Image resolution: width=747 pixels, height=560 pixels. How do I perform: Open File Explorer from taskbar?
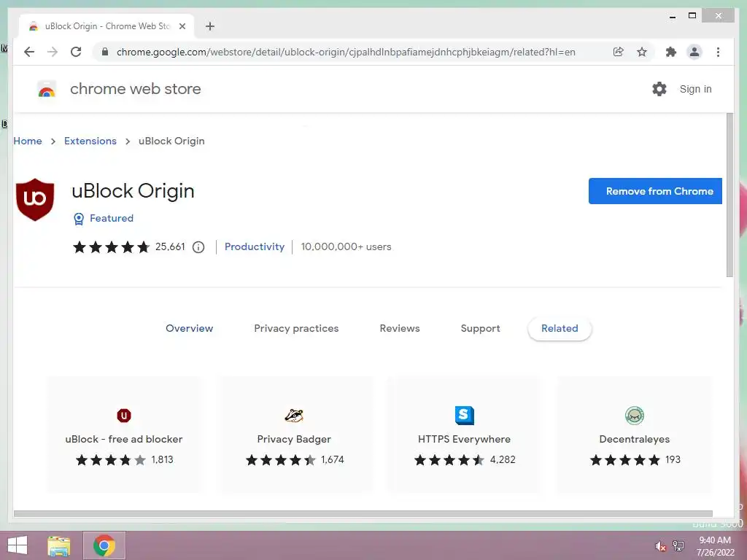tap(59, 545)
